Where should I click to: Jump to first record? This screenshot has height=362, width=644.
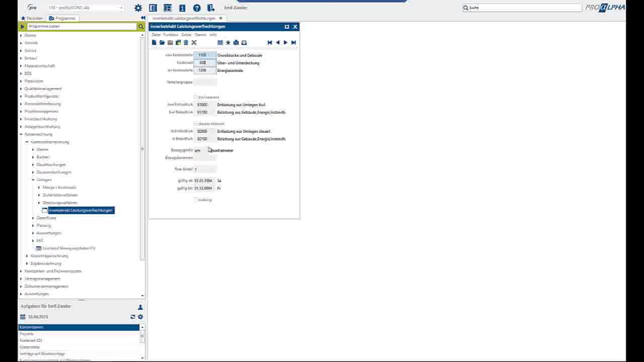pyautogui.click(x=270, y=43)
